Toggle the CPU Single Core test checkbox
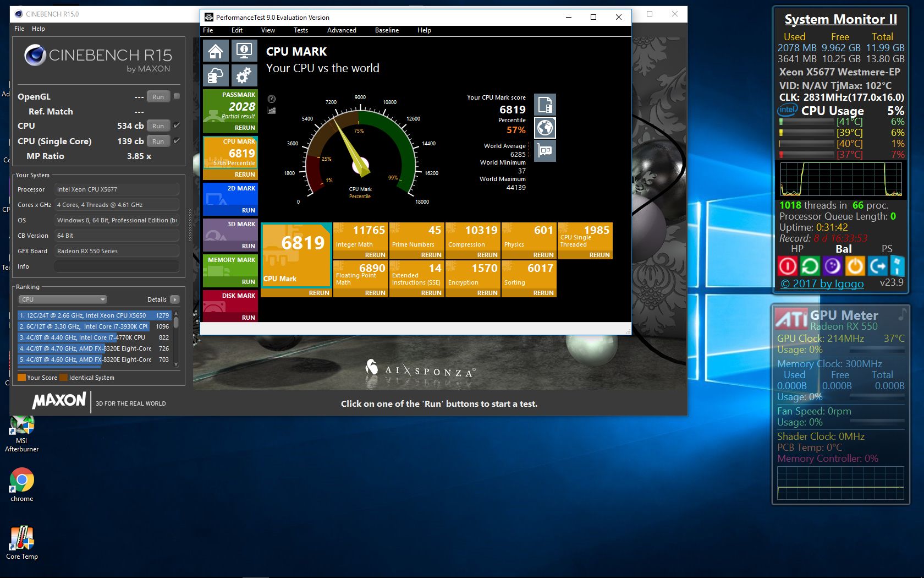The width and height of the screenshot is (924, 578). point(177,141)
